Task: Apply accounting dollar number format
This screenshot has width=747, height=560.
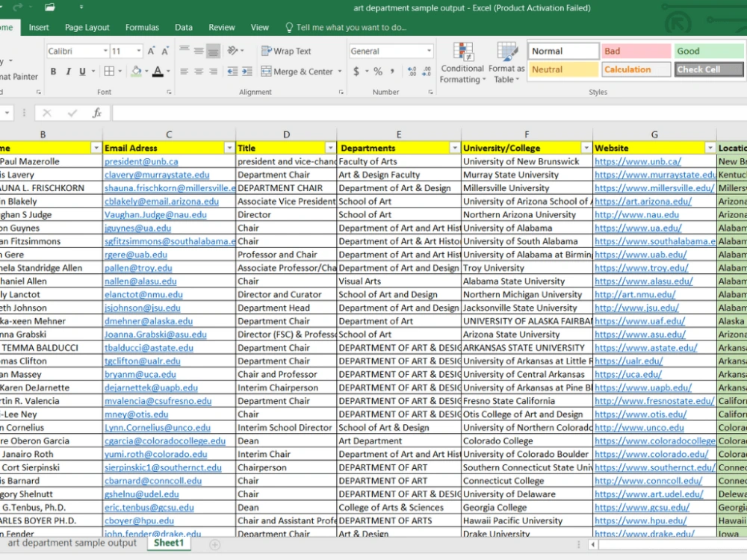Action: coord(356,72)
